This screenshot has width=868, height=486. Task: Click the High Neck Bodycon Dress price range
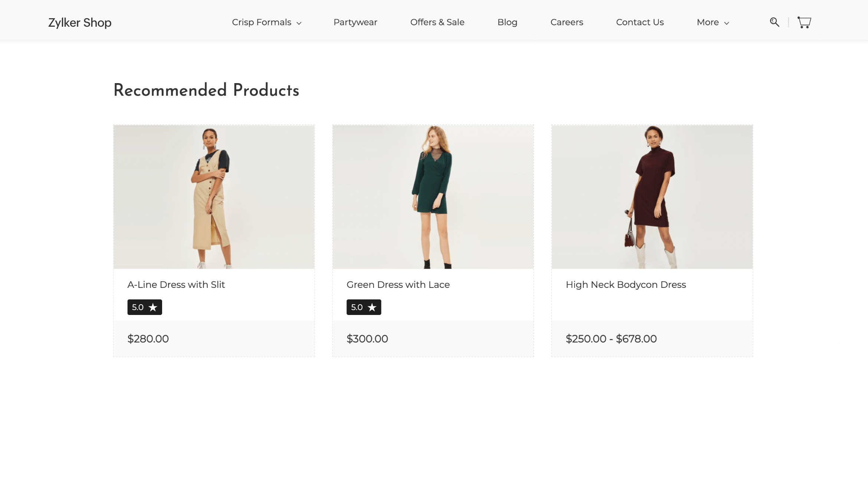[611, 339]
